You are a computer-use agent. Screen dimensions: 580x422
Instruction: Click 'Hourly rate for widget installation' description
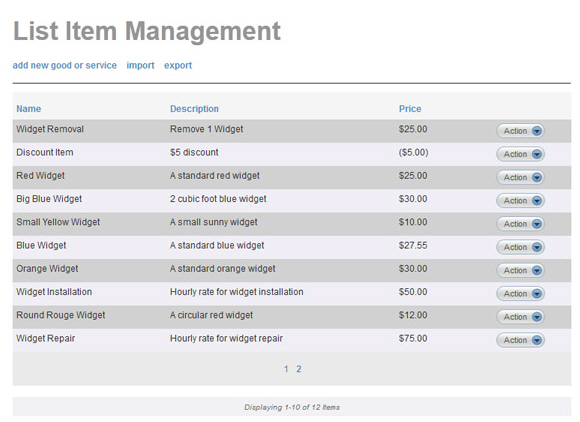(x=237, y=292)
